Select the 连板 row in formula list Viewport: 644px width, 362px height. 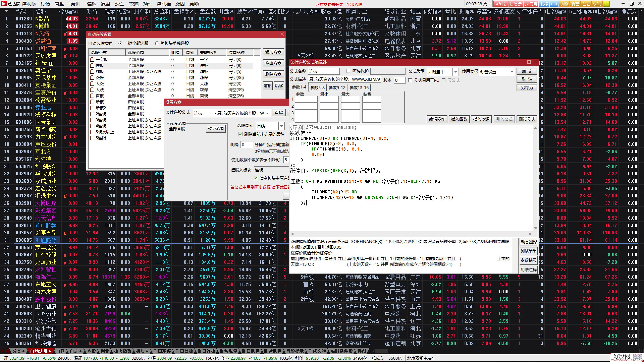(x=171, y=66)
